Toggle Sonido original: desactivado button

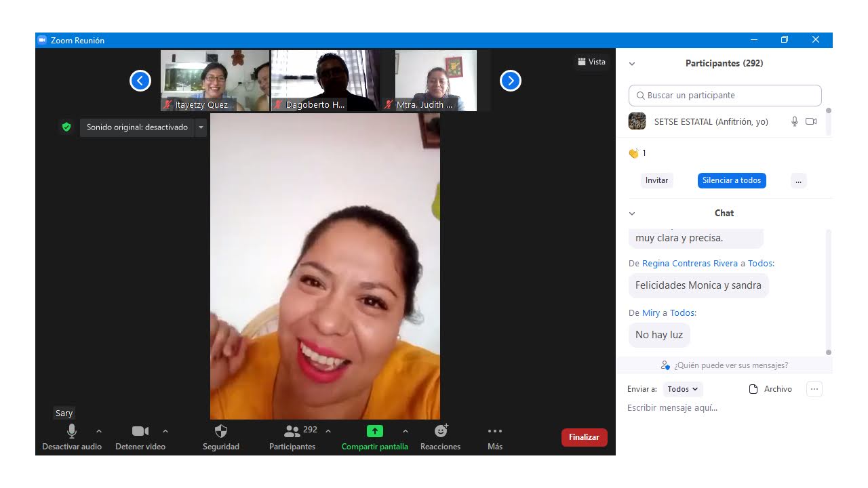[x=137, y=127]
